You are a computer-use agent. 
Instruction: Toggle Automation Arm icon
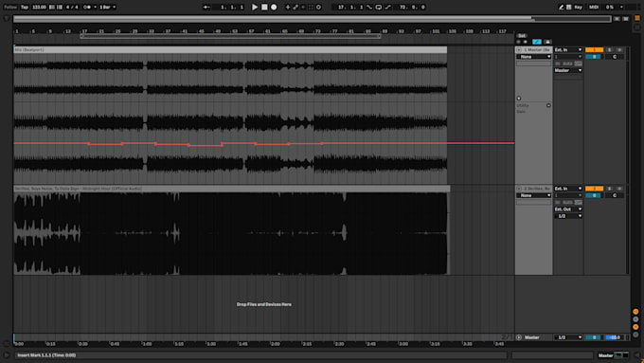(x=295, y=7)
